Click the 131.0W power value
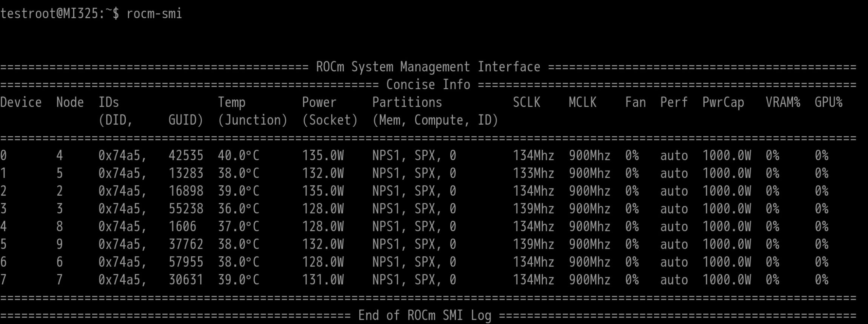The width and height of the screenshot is (868, 324). click(323, 280)
